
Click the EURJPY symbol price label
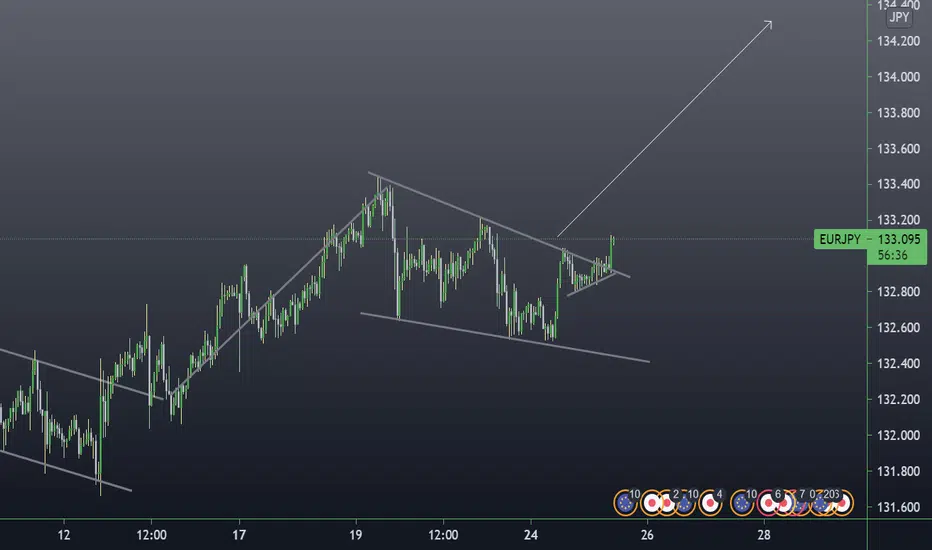[x=840, y=239]
